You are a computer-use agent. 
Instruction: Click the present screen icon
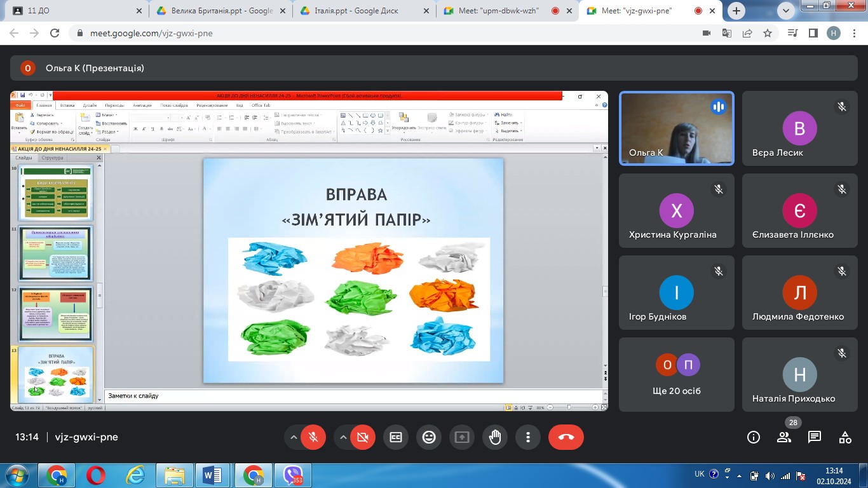462,437
